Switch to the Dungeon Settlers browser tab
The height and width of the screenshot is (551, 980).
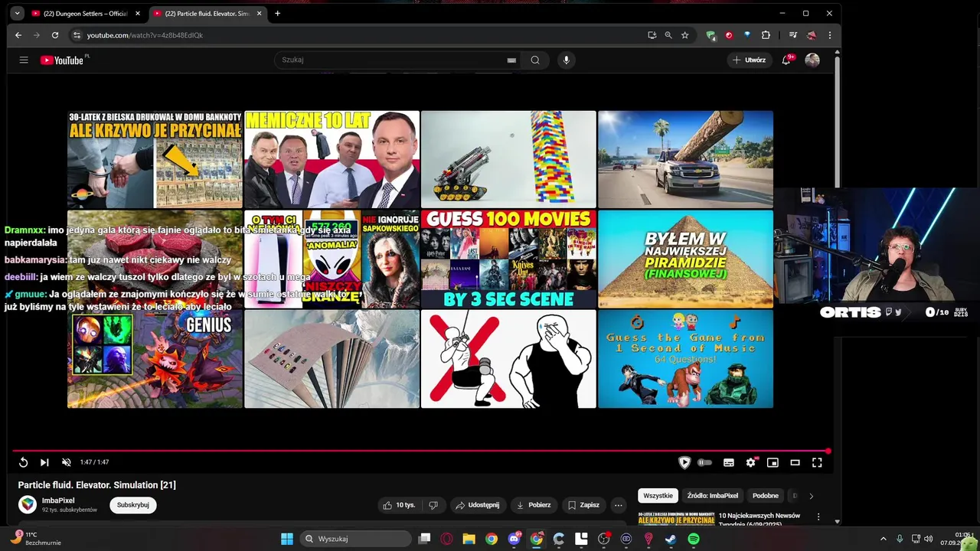pyautogui.click(x=86, y=13)
